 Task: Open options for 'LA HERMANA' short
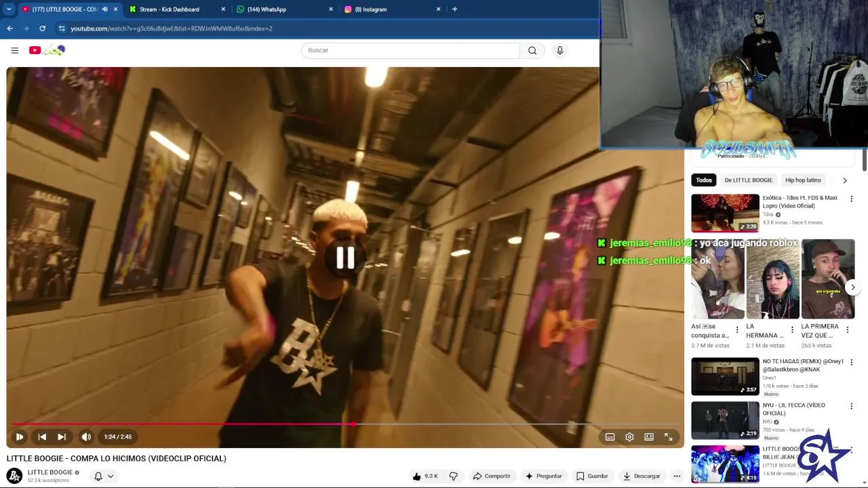(x=792, y=330)
